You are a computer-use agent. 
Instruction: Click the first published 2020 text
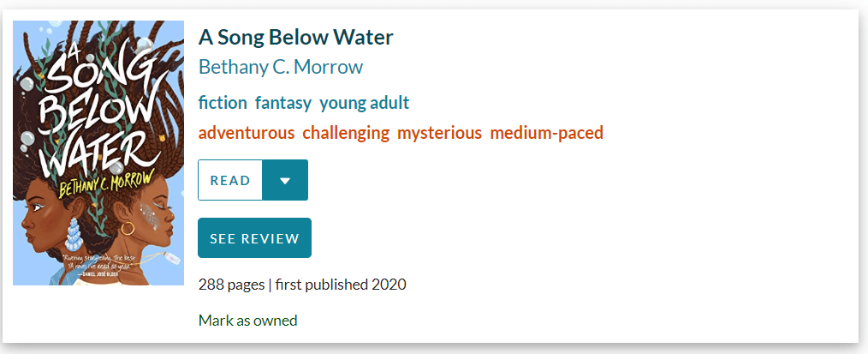pos(340,284)
